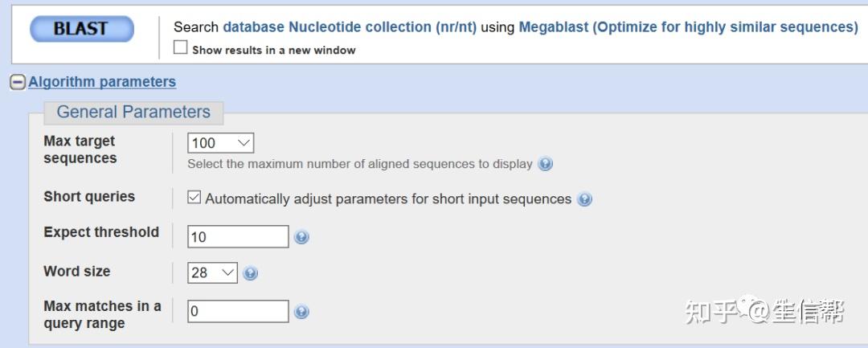Click help icon for Max matches field
The width and height of the screenshot is (868, 348).
pos(302,312)
